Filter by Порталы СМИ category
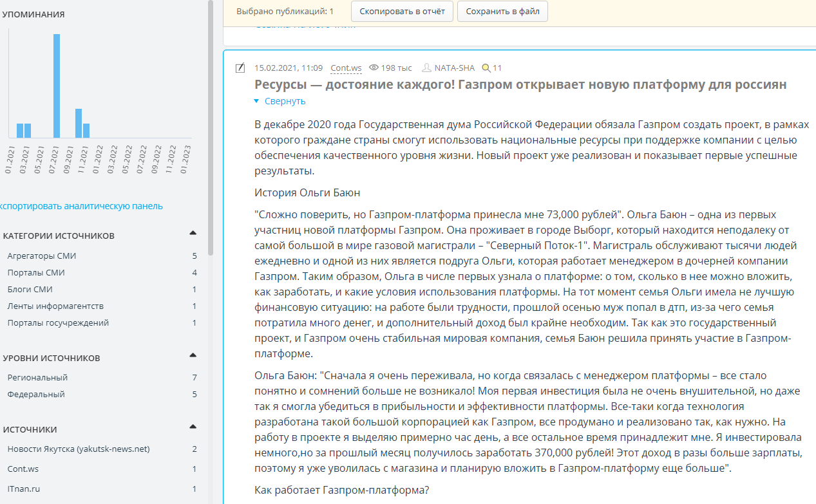The height and width of the screenshot is (504, 816). pos(36,272)
